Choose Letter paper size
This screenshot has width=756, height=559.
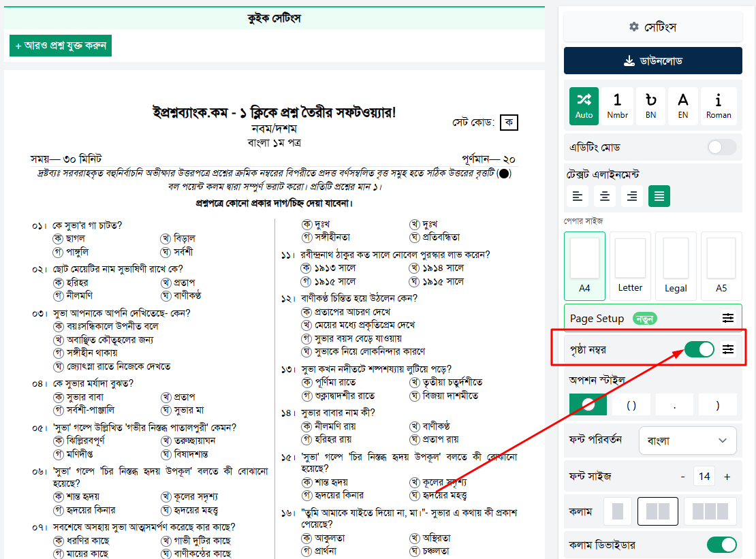pyautogui.click(x=630, y=266)
